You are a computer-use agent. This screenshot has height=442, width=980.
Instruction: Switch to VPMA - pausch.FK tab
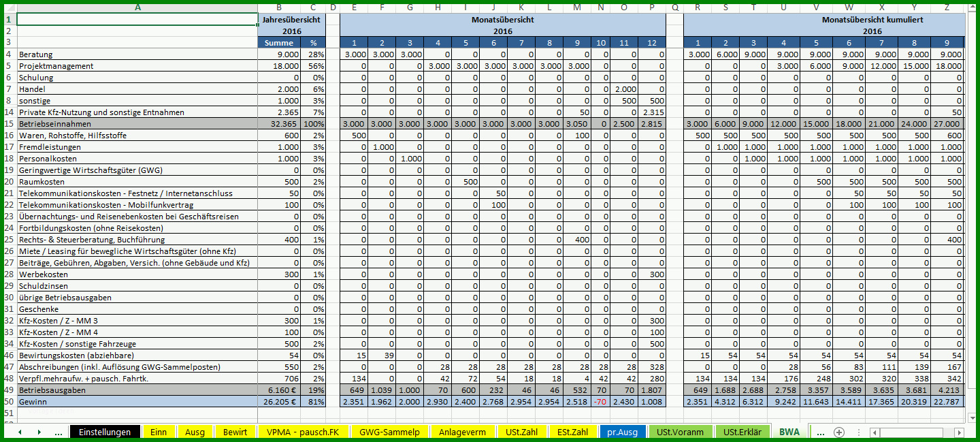[x=304, y=432]
